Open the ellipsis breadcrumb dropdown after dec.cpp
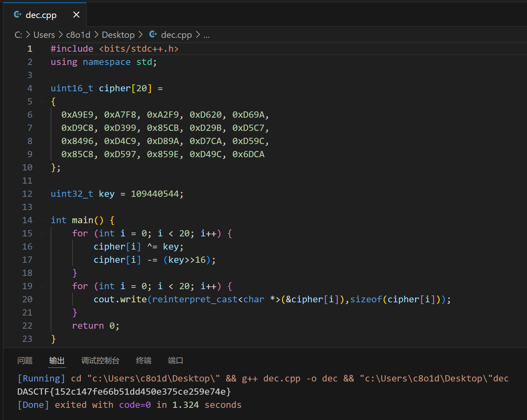This screenshot has height=420, width=527. pyautogui.click(x=207, y=35)
